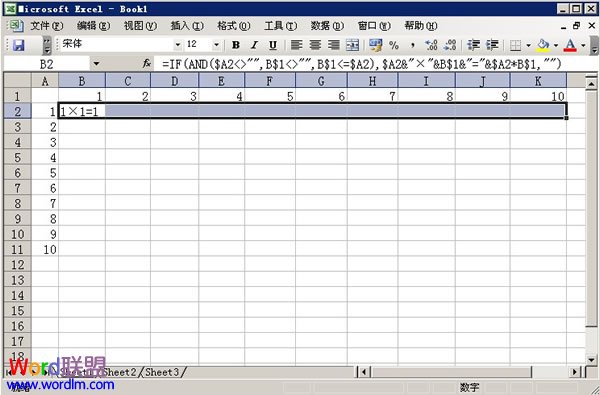The height and width of the screenshot is (395, 600).
Task: Open the 编辑(E) menu
Action: [93, 26]
